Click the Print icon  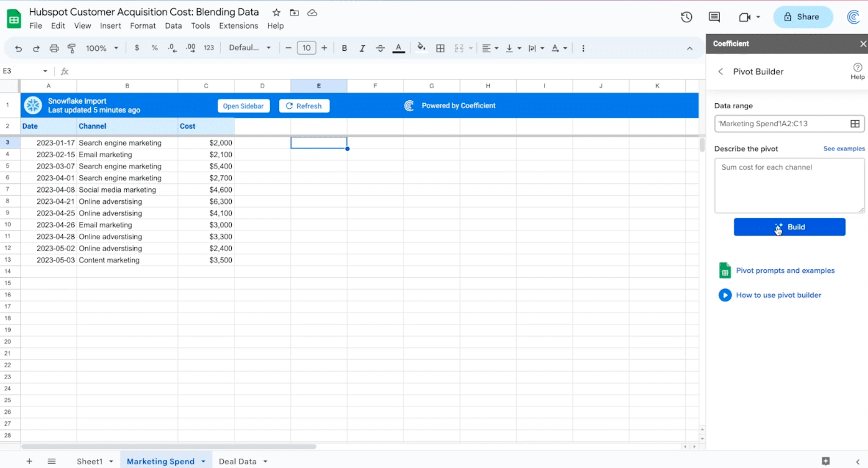tap(54, 48)
